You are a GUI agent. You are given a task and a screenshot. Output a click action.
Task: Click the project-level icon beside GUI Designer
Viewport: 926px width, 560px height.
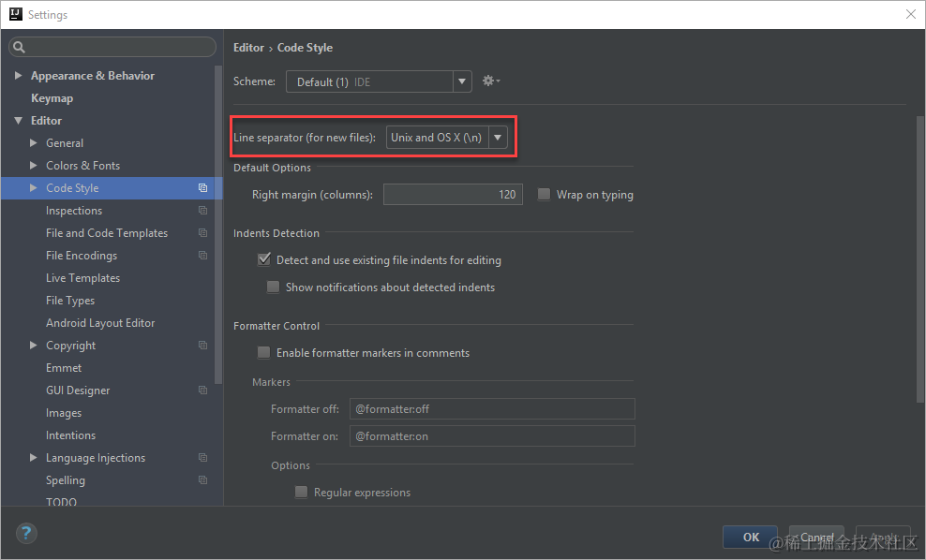(x=202, y=391)
